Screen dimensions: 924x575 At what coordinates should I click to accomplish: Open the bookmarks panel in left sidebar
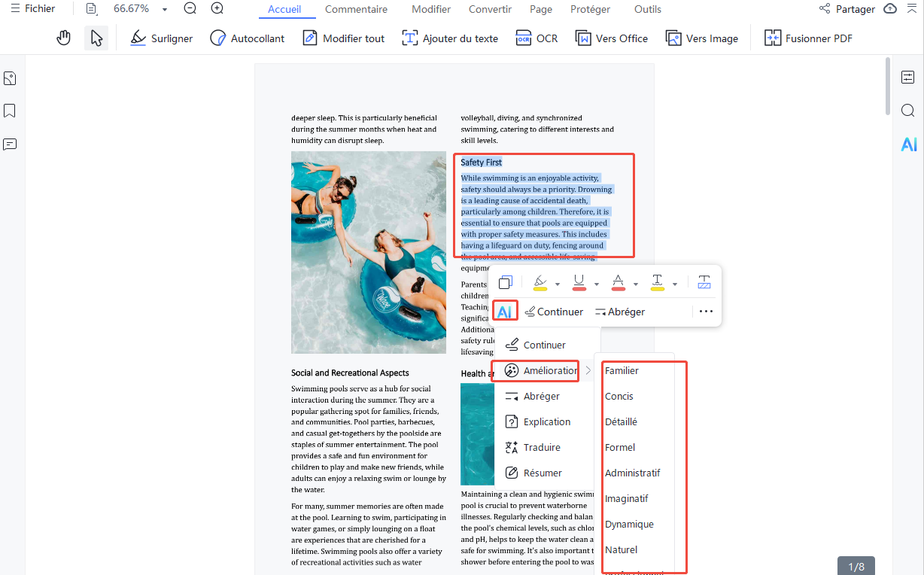point(10,111)
